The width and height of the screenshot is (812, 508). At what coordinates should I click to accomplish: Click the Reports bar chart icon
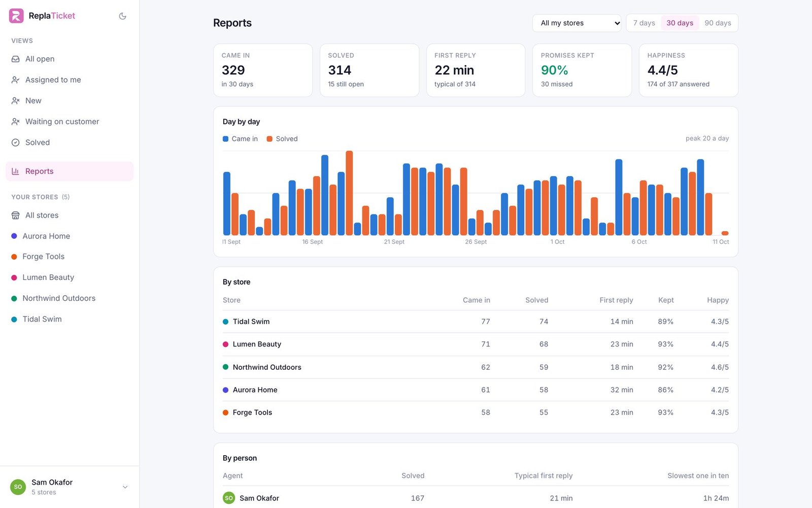point(16,171)
